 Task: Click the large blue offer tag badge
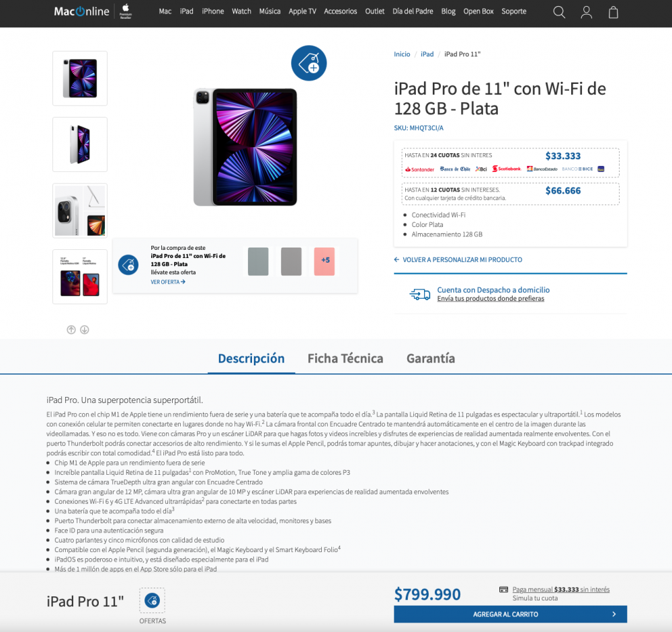point(308,63)
